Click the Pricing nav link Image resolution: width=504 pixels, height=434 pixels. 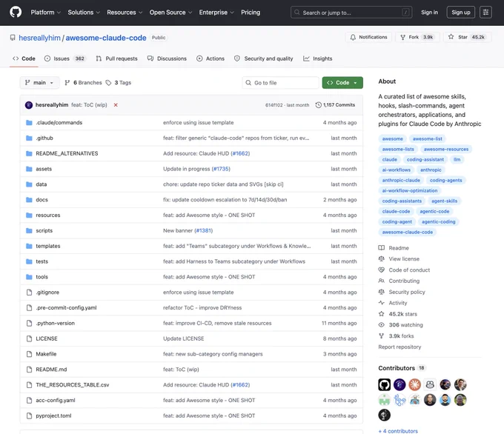251,12
